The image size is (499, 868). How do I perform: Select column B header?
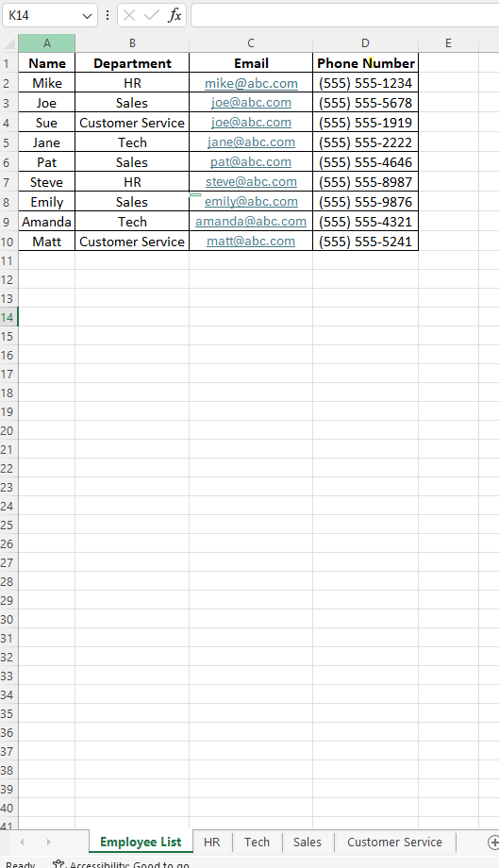coord(132,43)
